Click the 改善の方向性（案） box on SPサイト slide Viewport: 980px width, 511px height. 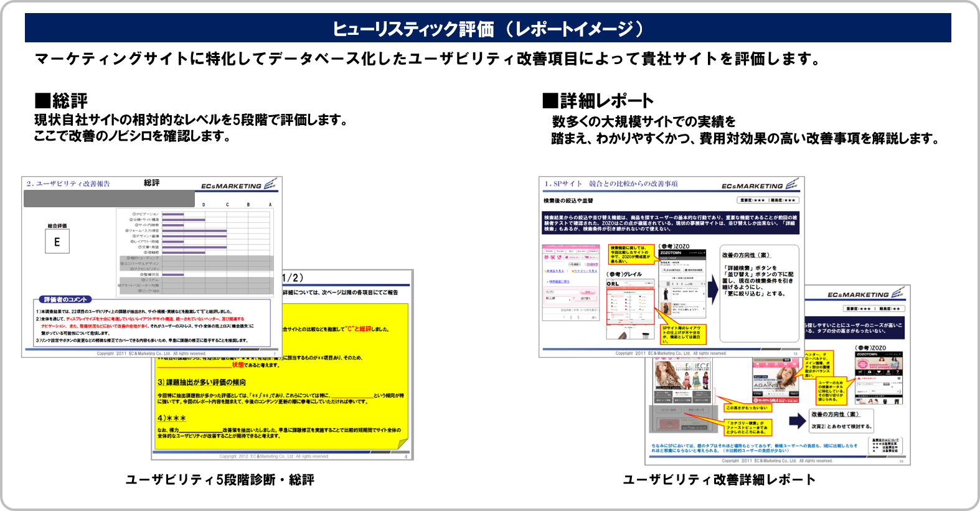[x=759, y=293]
